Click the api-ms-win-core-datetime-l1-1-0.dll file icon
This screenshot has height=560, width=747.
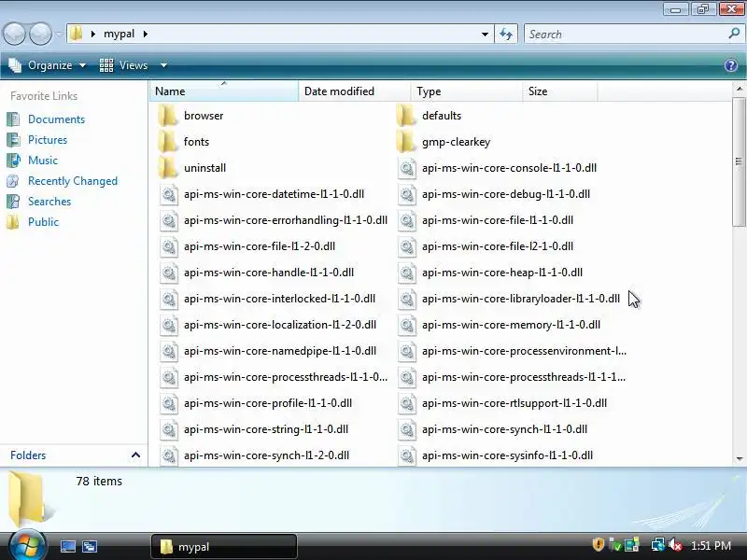tap(169, 194)
